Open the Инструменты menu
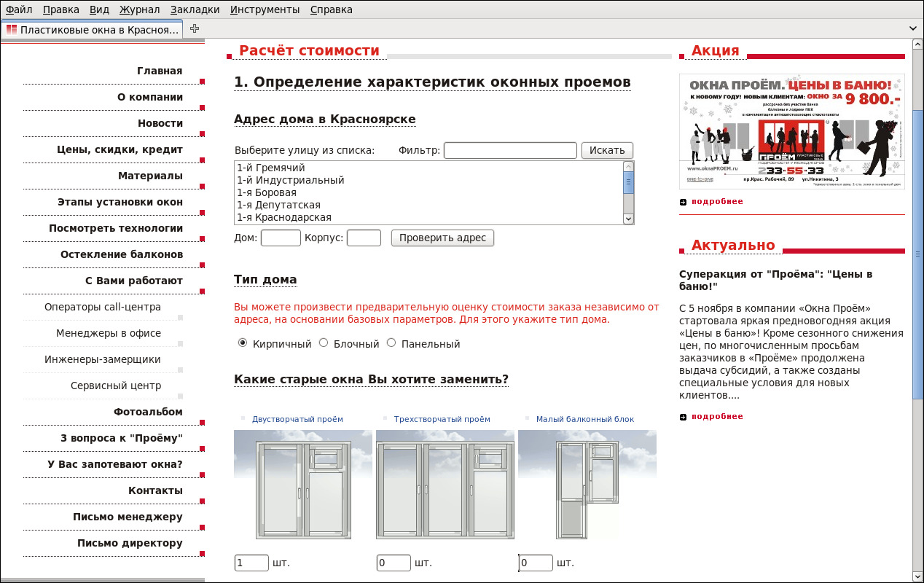 click(x=265, y=9)
